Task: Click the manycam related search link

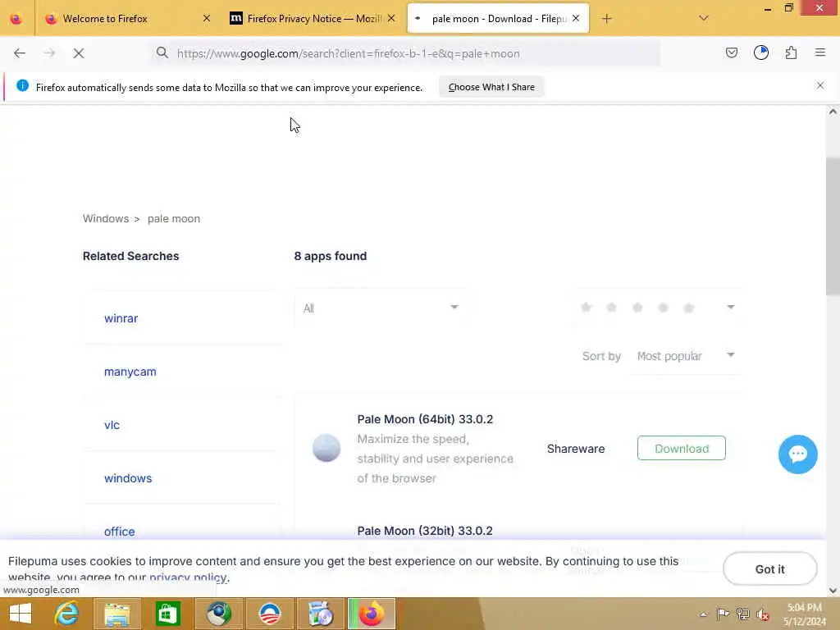Action: point(130,372)
